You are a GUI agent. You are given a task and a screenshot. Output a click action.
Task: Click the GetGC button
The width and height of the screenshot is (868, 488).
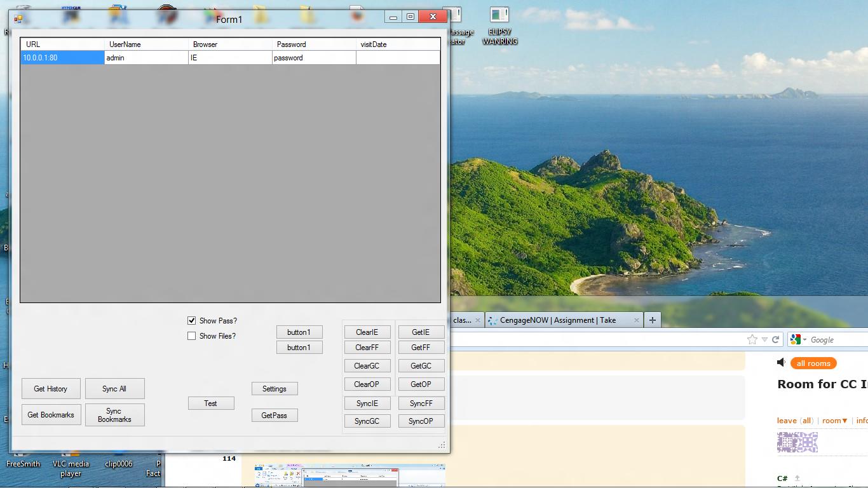click(421, 366)
